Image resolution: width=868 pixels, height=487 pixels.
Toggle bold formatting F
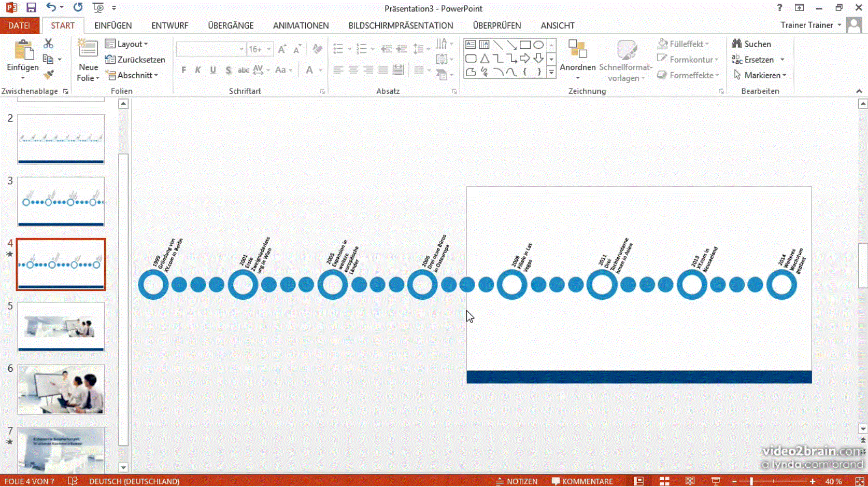coord(183,70)
